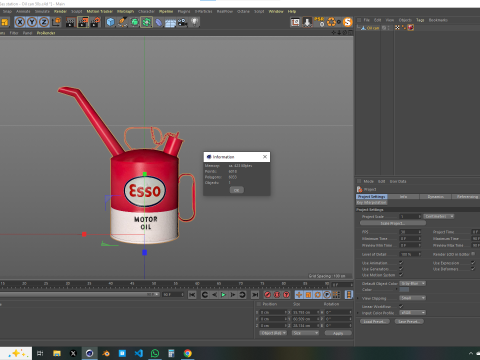Add a Cube primitive object
This screenshot has width=480, height=360.
tap(110, 22)
